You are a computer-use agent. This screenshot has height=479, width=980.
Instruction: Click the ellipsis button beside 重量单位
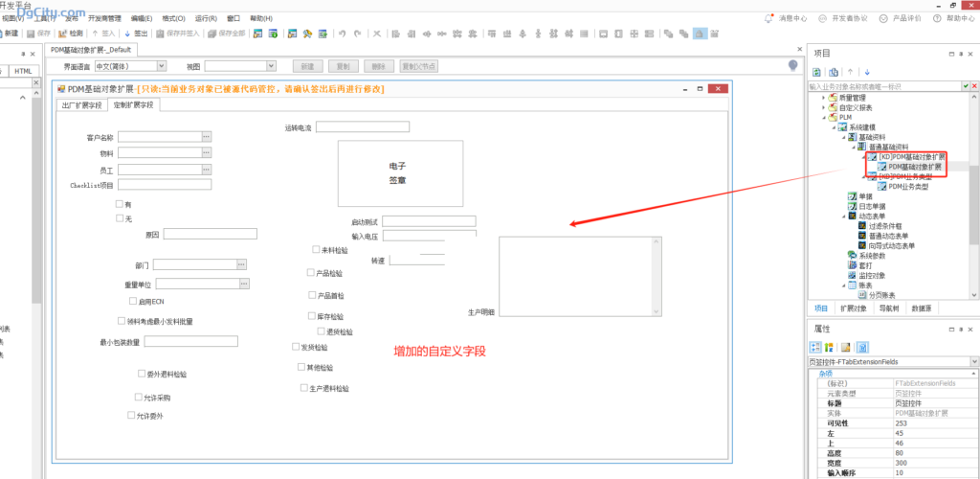244,284
